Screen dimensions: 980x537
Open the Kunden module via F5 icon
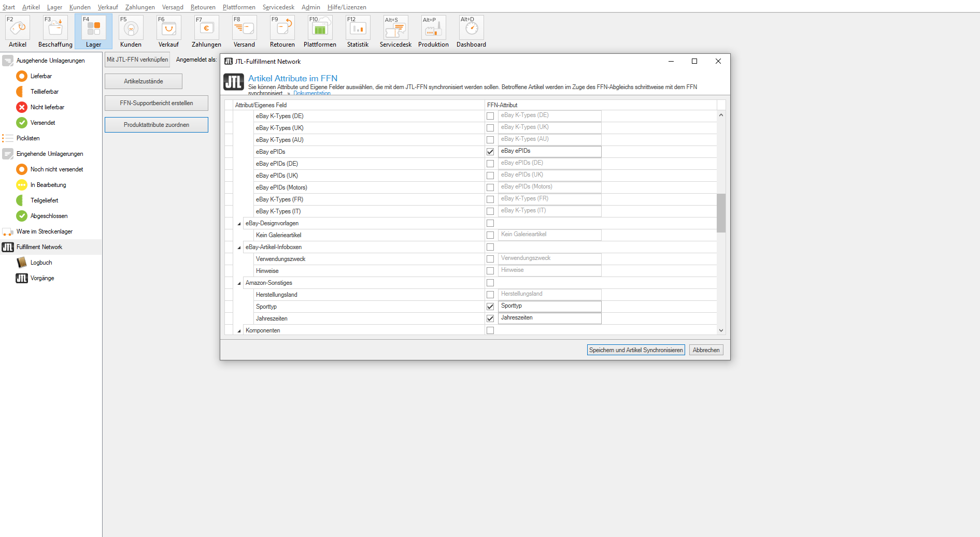coord(131,27)
